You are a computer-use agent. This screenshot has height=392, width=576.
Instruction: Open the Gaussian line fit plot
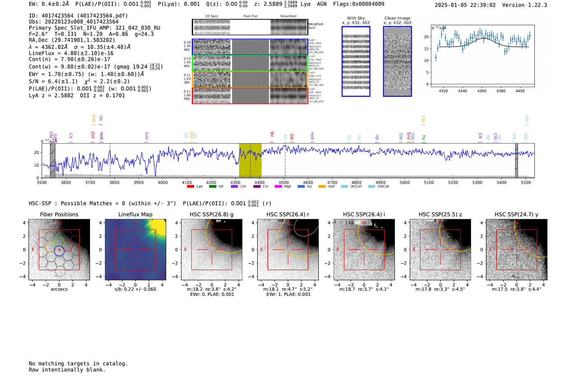(x=483, y=56)
